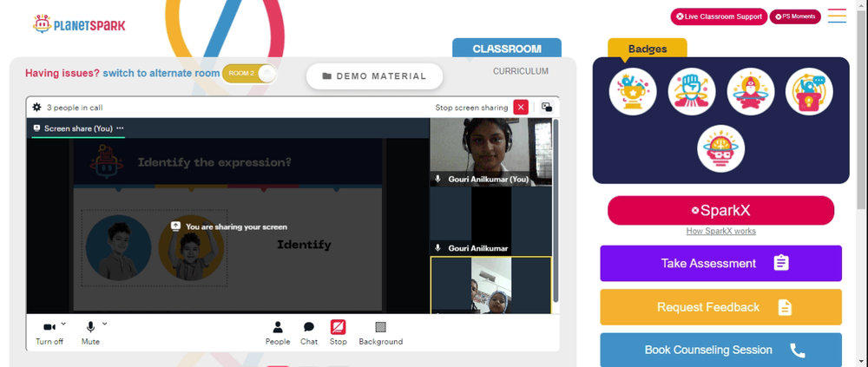Click Take Assessment button
The image size is (868, 367).
[720, 263]
